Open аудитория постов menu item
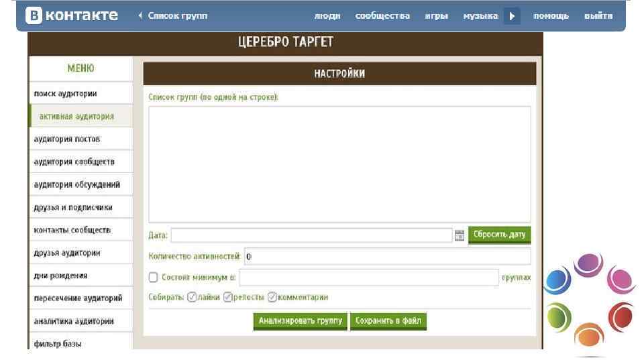 pos(81,139)
